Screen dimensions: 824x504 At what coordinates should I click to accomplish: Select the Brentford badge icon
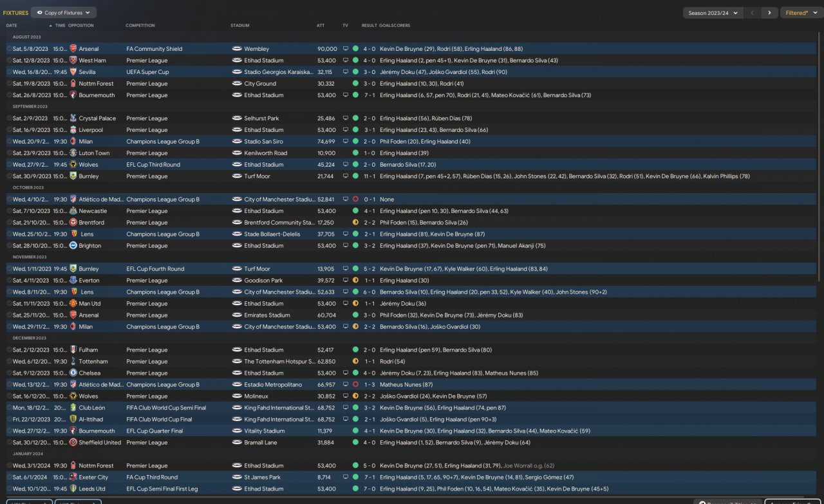[73, 223]
